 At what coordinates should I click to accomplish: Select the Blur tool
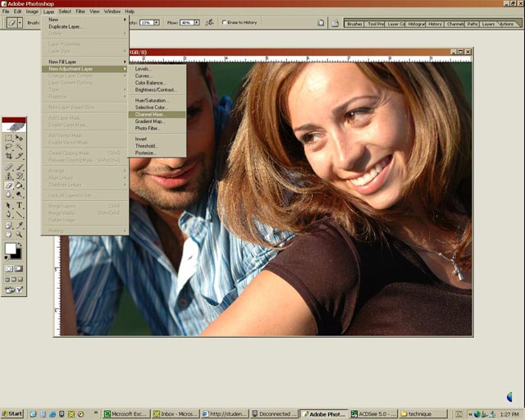[9, 194]
